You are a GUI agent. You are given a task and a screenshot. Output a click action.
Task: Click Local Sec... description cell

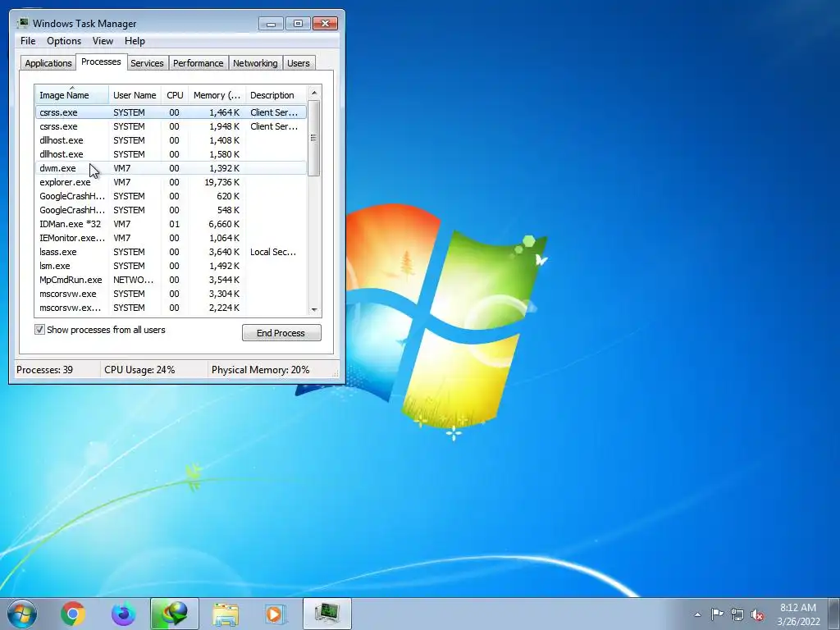coord(272,252)
